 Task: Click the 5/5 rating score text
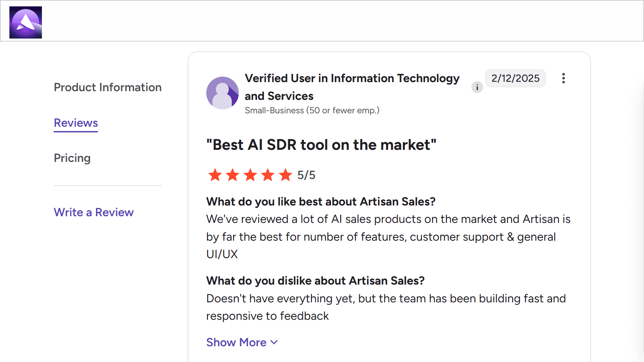[306, 175]
